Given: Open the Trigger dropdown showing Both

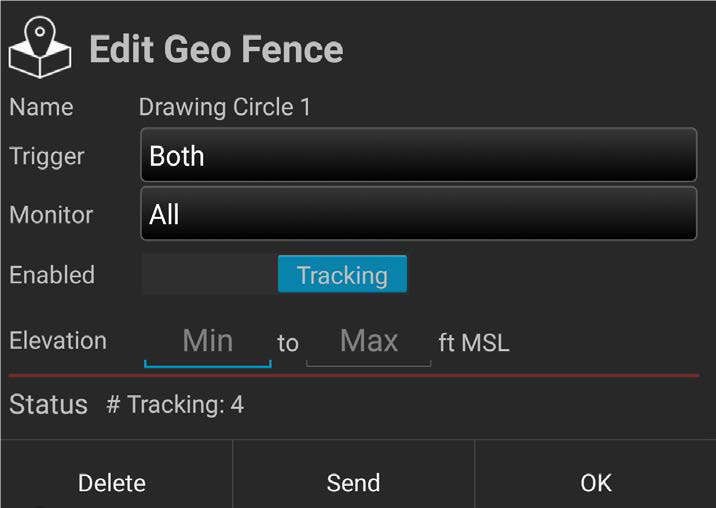Looking at the screenshot, I should (418, 156).
